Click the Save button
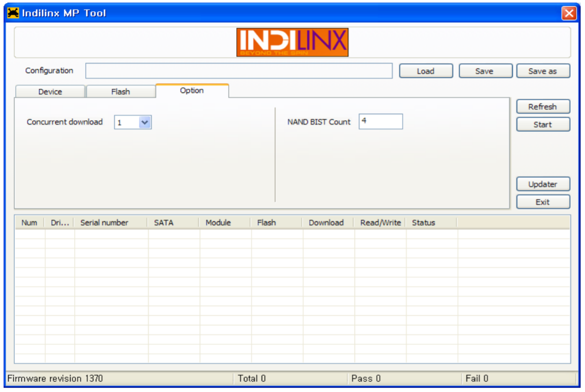The height and width of the screenshot is (392, 585). (485, 71)
